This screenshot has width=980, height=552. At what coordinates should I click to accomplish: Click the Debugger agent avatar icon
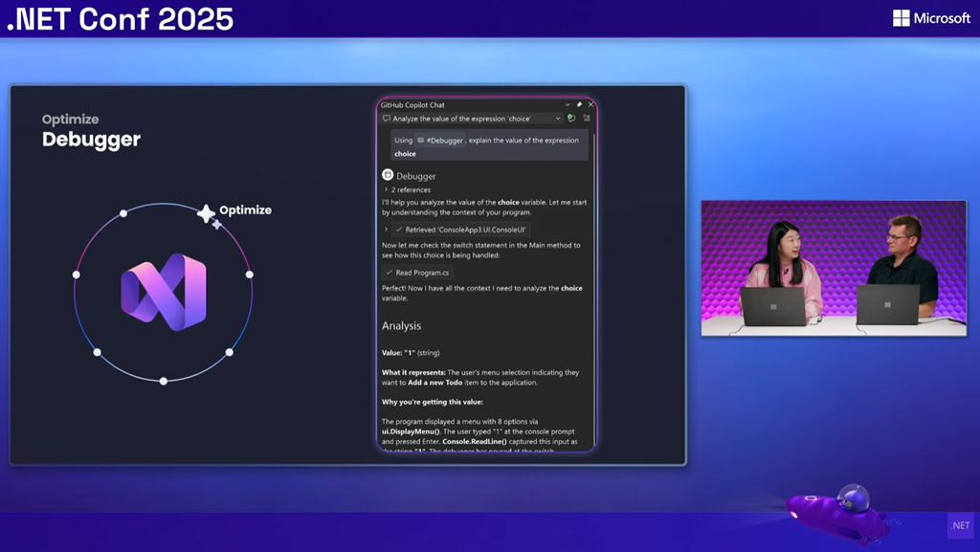[388, 175]
